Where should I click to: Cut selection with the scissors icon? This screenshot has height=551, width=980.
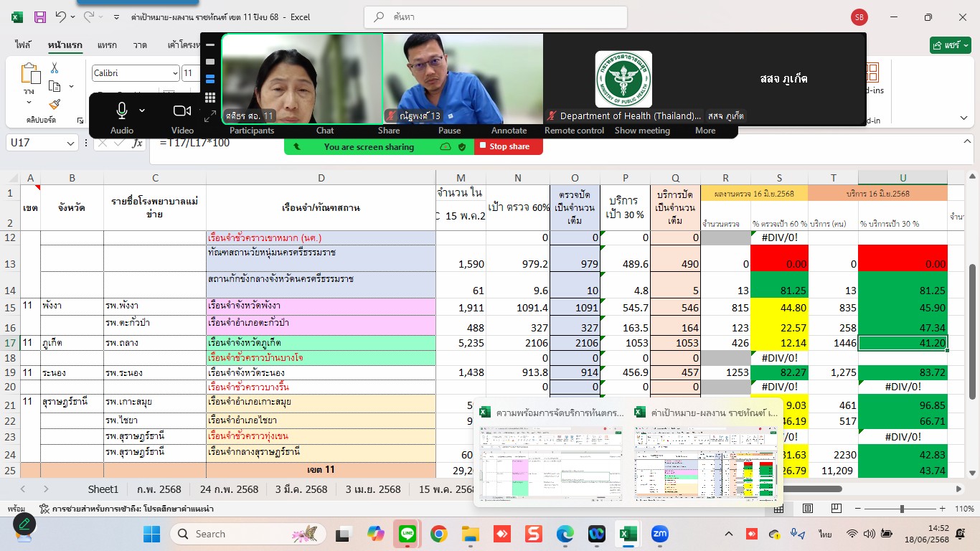pos(55,68)
